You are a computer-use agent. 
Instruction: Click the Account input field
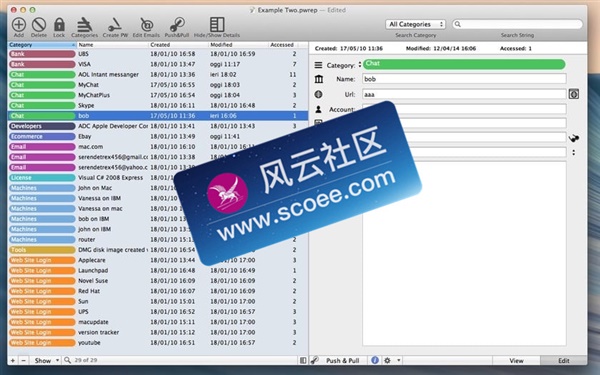pos(464,109)
